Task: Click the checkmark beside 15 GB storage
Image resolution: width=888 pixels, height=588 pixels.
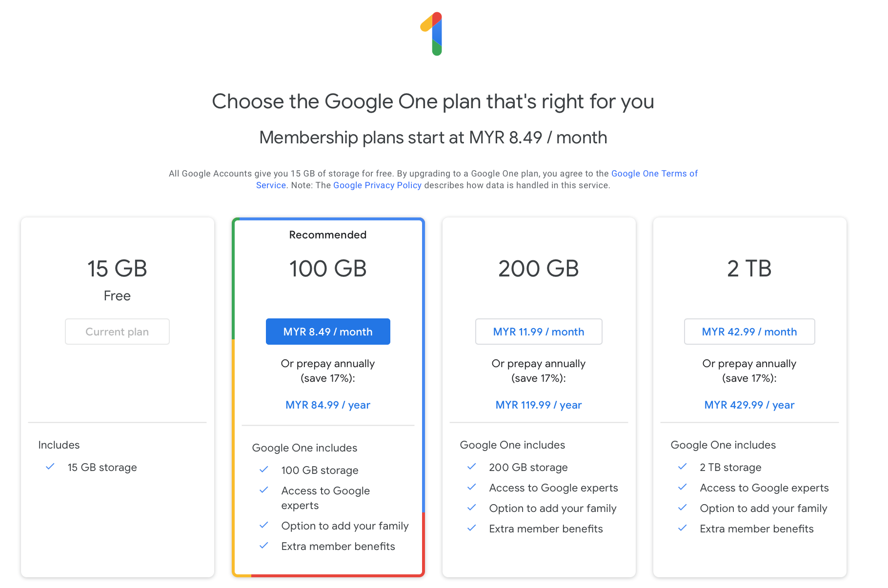Action: 50,467
